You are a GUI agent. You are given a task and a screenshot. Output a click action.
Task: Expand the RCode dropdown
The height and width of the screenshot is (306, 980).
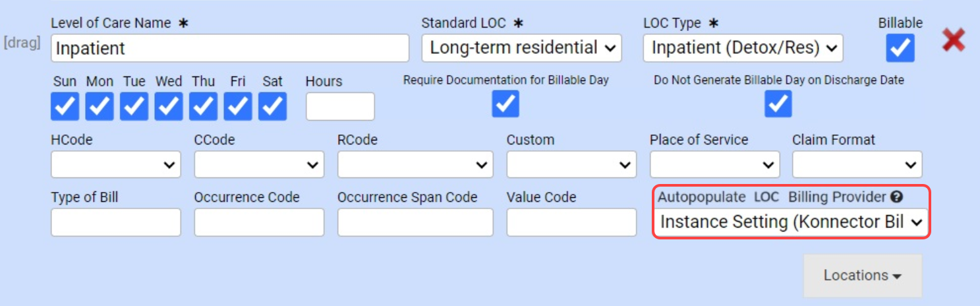point(415,165)
